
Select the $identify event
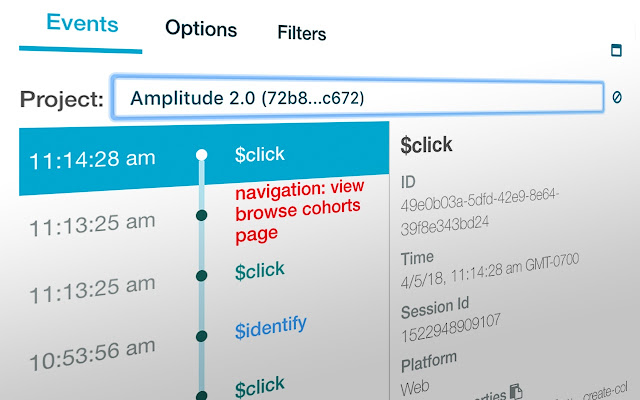(x=270, y=326)
